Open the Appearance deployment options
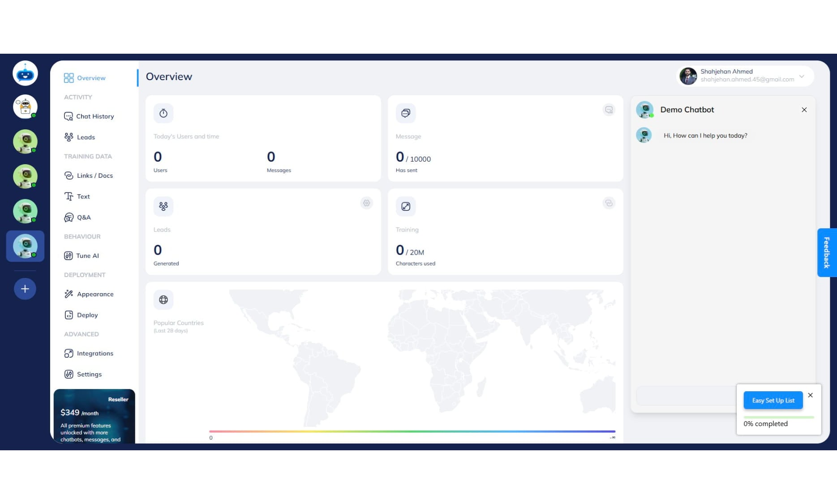The image size is (837, 504). coord(95,294)
